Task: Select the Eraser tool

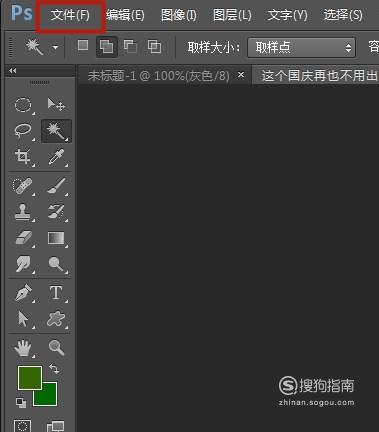Action: pyautogui.click(x=23, y=238)
